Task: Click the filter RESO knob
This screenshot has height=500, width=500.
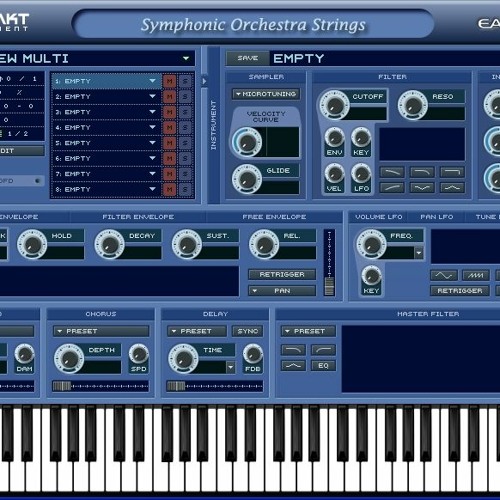Action: coord(413,105)
